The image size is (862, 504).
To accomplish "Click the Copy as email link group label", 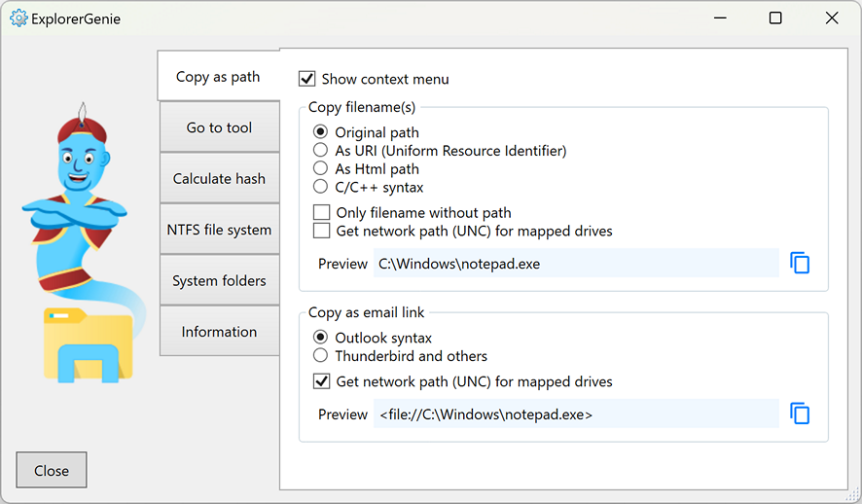I will 366,312.
